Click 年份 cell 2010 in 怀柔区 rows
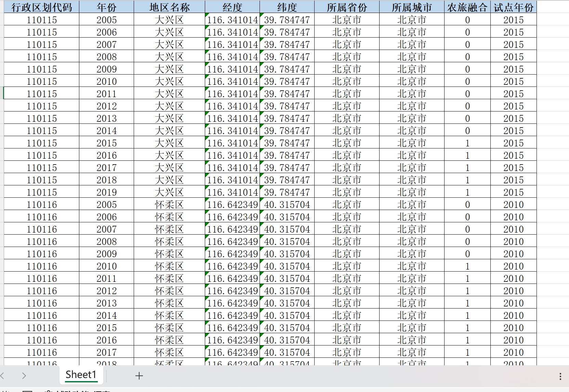Screen dimensions: 569x392 (107, 266)
